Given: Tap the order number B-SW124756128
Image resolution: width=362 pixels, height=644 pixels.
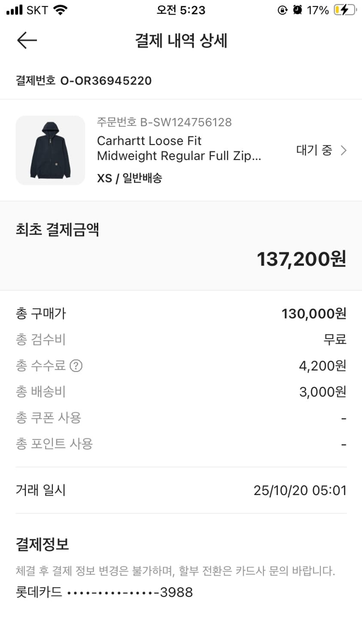Looking at the screenshot, I should tap(164, 122).
